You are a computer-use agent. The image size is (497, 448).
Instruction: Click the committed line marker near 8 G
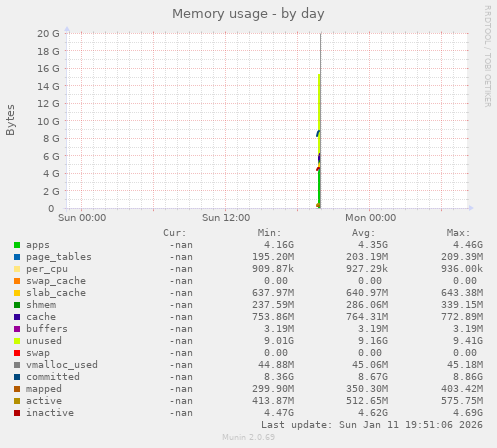click(318, 134)
